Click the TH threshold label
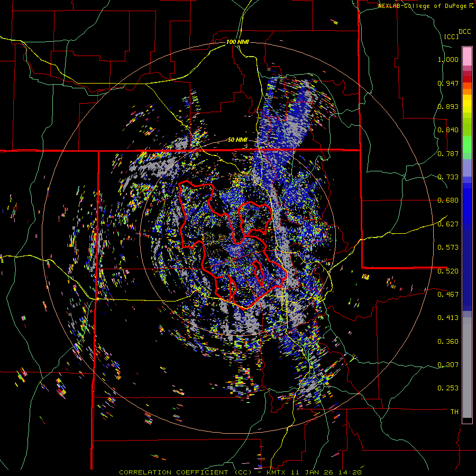Image resolution: width=476 pixels, height=476 pixels. point(454,412)
